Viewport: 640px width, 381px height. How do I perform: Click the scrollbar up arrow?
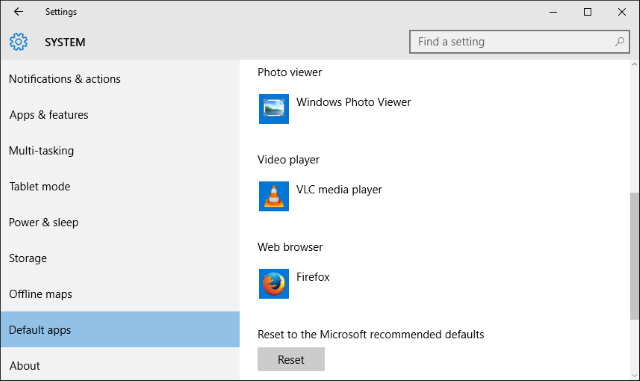tap(634, 65)
